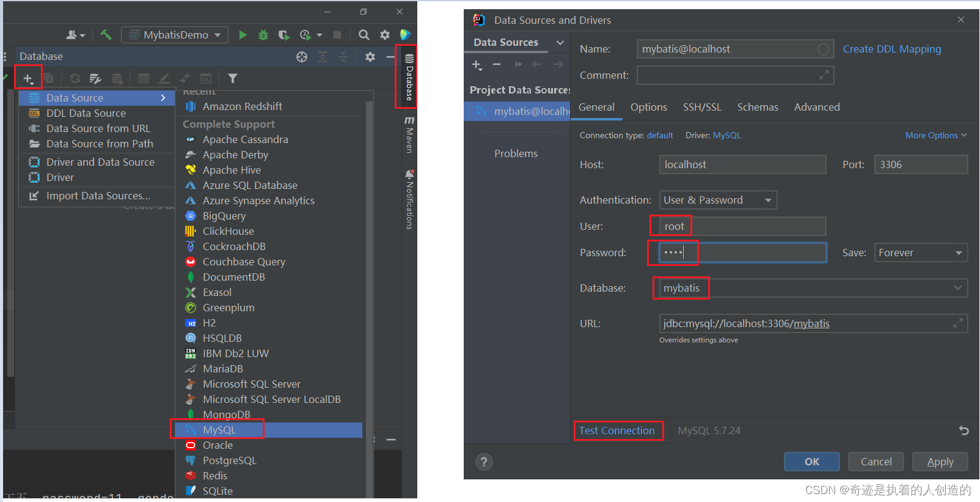Select Data Source from Path
Image resolution: width=980 pixels, height=502 pixels.
pos(97,144)
